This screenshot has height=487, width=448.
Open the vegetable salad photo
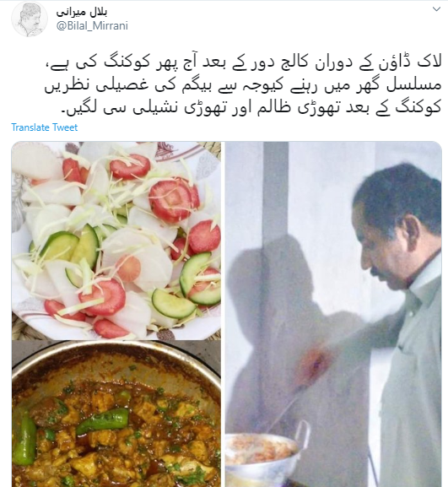[x=116, y=241]
